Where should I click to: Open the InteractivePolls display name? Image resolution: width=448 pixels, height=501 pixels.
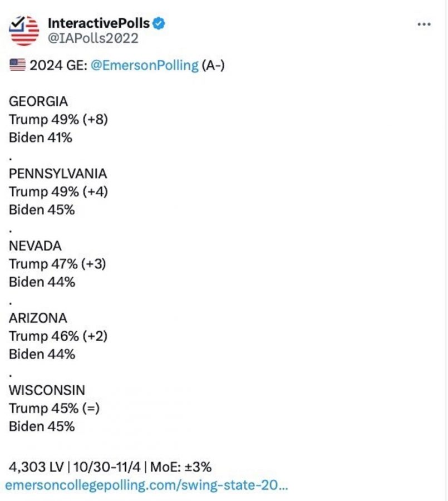tap(99, 23)
